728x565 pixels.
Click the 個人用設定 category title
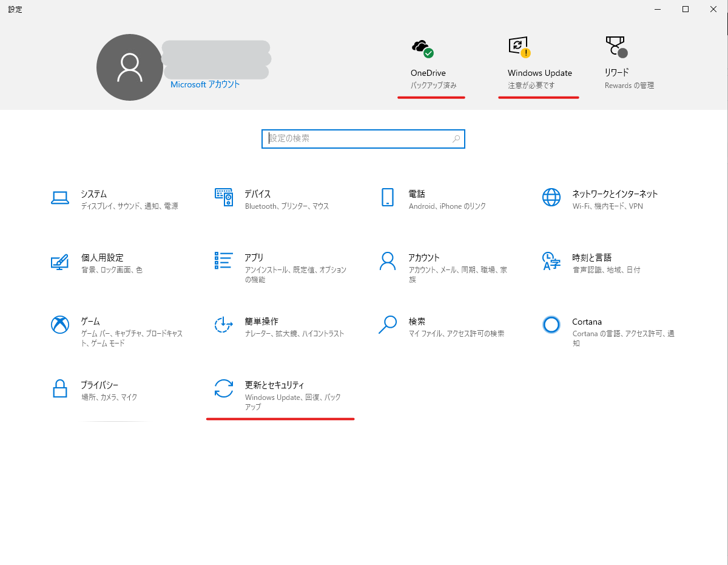[103, 257]
